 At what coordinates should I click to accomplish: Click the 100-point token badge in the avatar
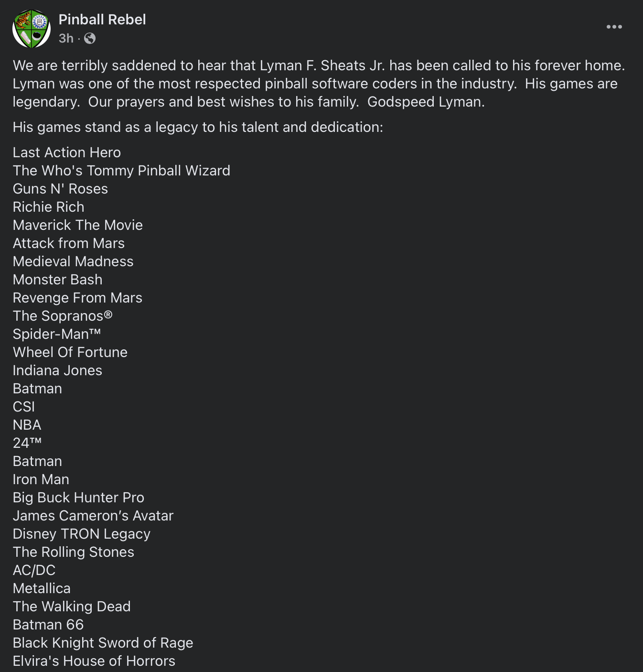pos(40,21)
